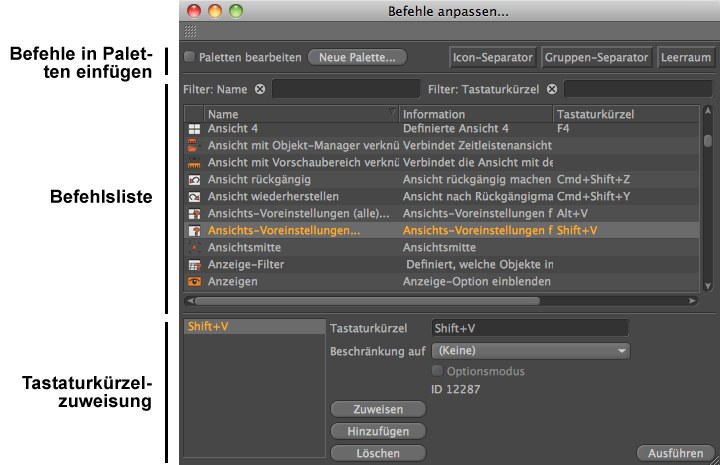
Task: Click the Ansicht 4 command icon
Action: (194, 129)
